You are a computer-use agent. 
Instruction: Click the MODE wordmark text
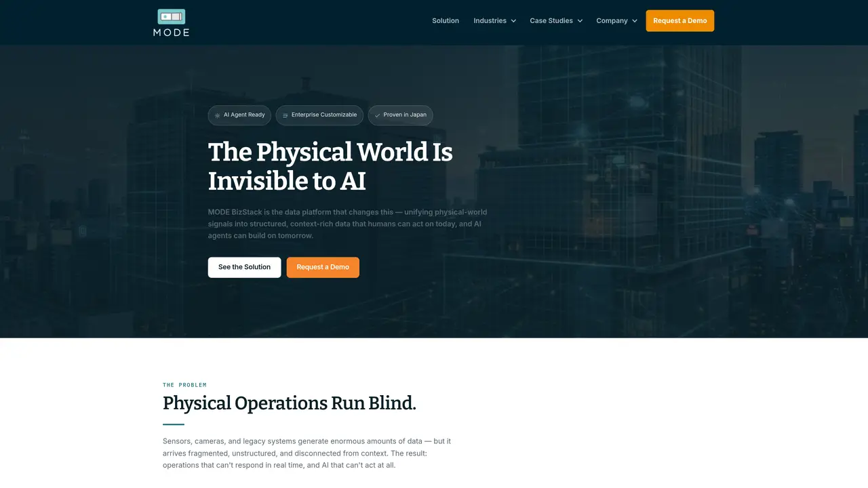171,32
